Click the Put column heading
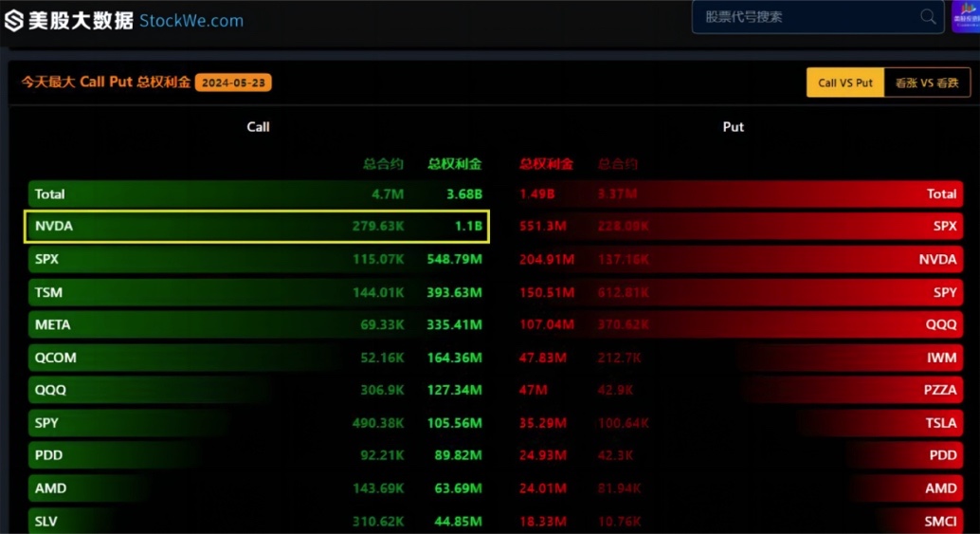Screen dimensions: 980x534 tap(734, 127)
